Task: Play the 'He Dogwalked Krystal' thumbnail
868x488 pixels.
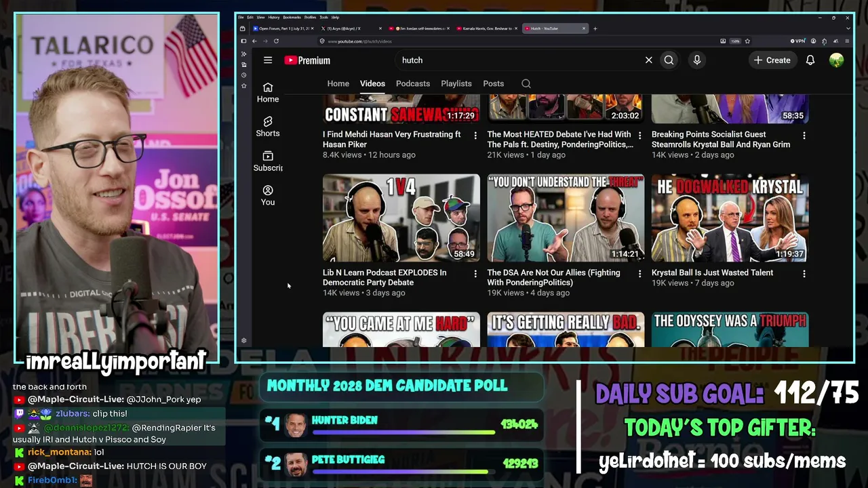Action: [x=730, y=218]
